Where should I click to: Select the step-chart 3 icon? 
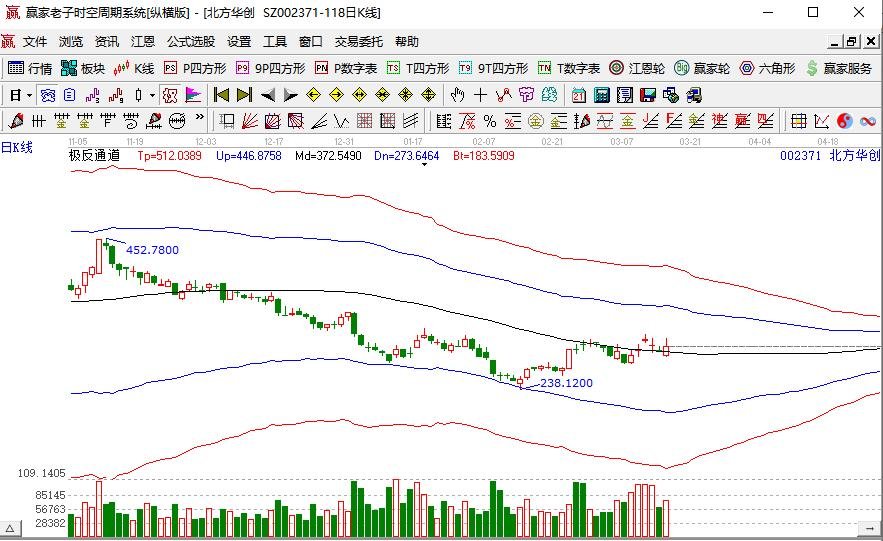tap(92, 95)
